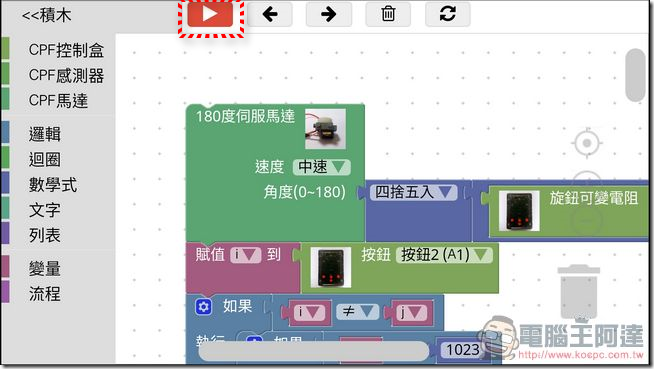This screenshot has width=654, height=369.
Task: Click the device image on 按鈕 block
Action: [x=331, y=267]
